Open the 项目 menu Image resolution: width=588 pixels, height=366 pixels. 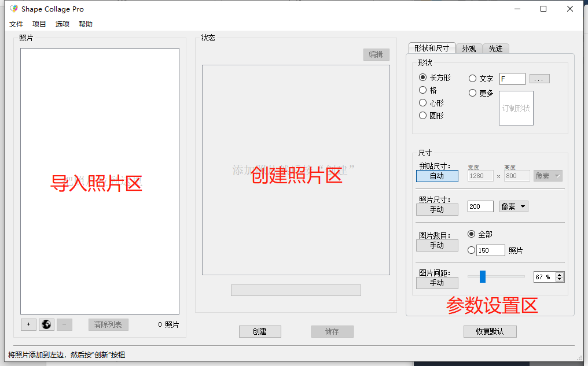click(39, 24)
